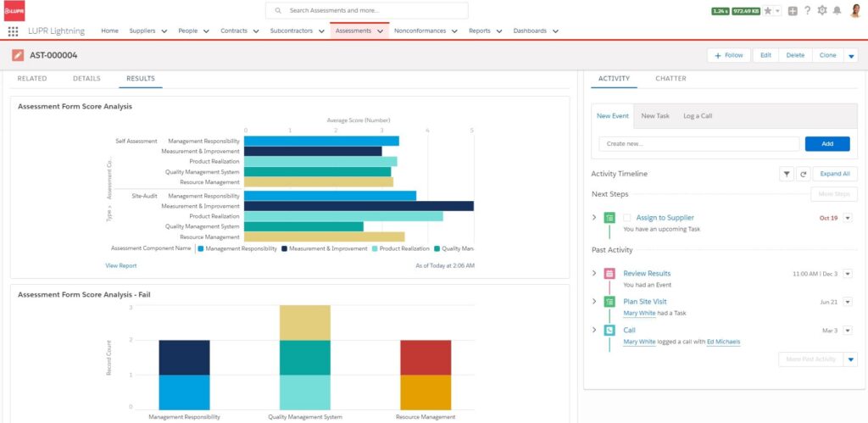Expand the Review Results event details
The width and height of the screenshot is (868, 423).
point(594,274)
